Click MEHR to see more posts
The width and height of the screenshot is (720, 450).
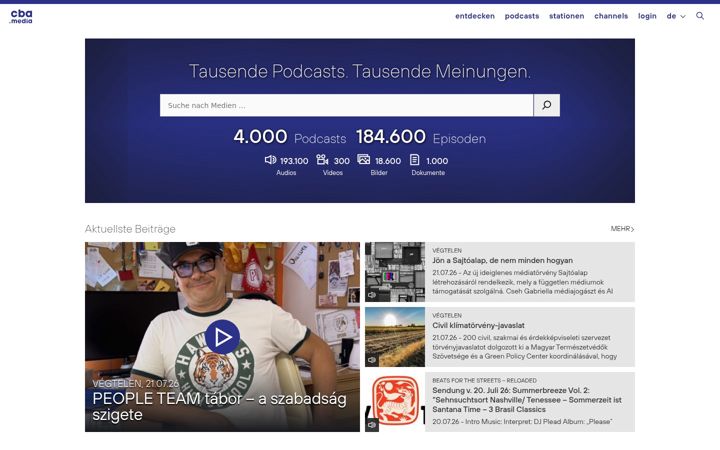[x=622, y=229]
